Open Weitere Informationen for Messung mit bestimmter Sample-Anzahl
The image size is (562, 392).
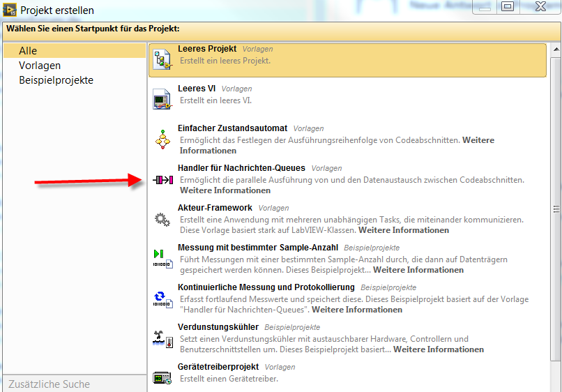point(418,270)
